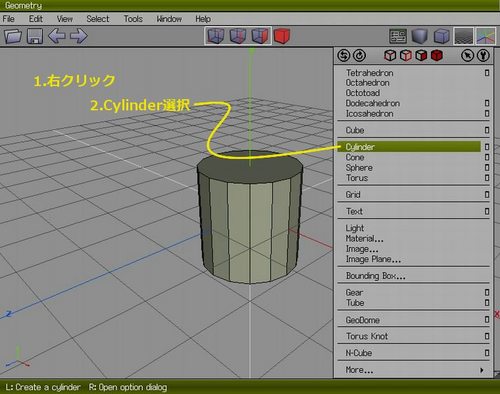Screen dimensions: 500x394
Task: Switch to edge selection mode in toolbar
Action: (x=238, y=36)
